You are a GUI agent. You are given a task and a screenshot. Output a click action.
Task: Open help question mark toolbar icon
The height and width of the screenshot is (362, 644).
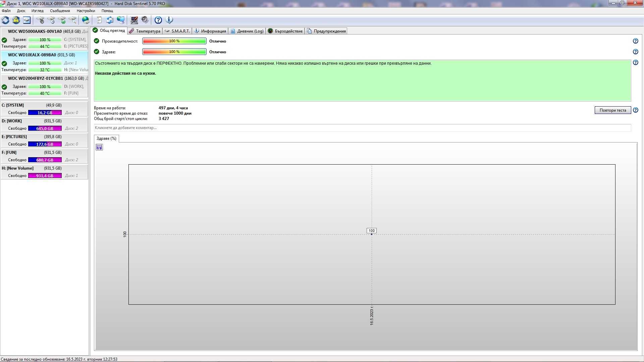[158, 20]
